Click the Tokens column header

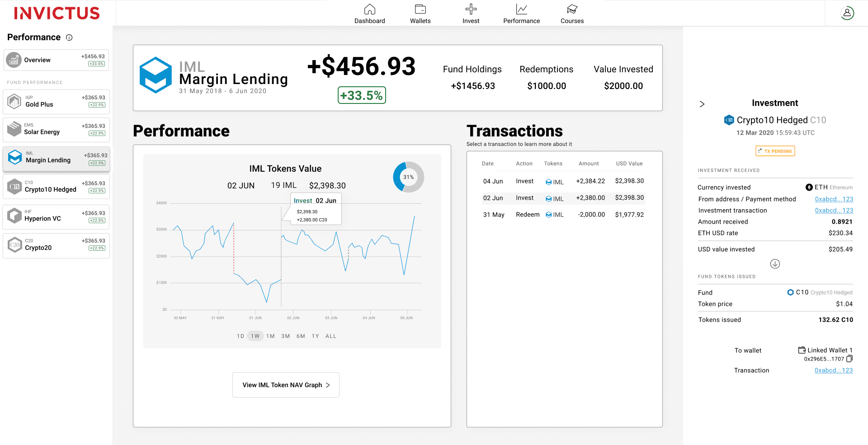pos(553,164)
